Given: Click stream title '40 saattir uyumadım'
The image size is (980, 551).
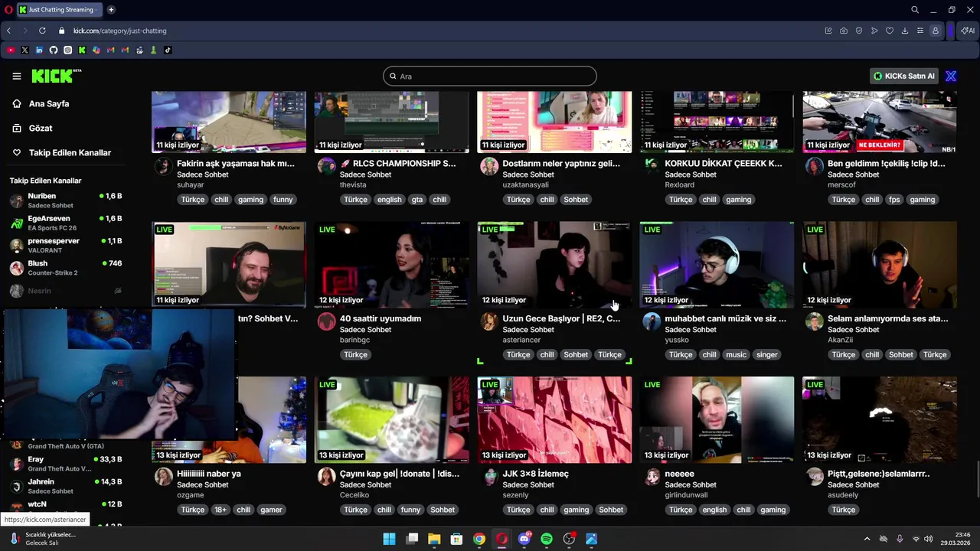Looking at the screenshot, I should 381,318.
